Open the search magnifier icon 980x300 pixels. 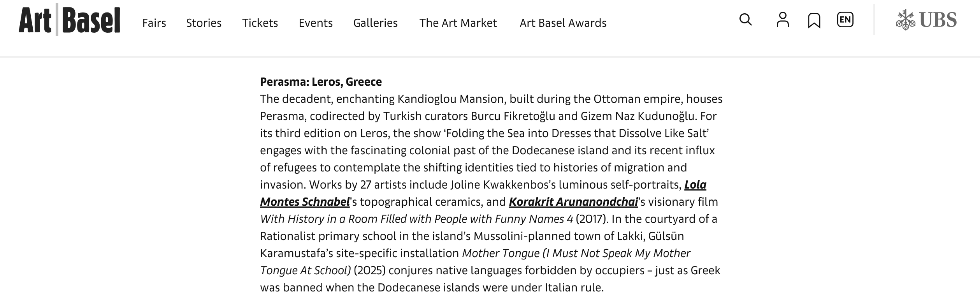click(745, 19)
